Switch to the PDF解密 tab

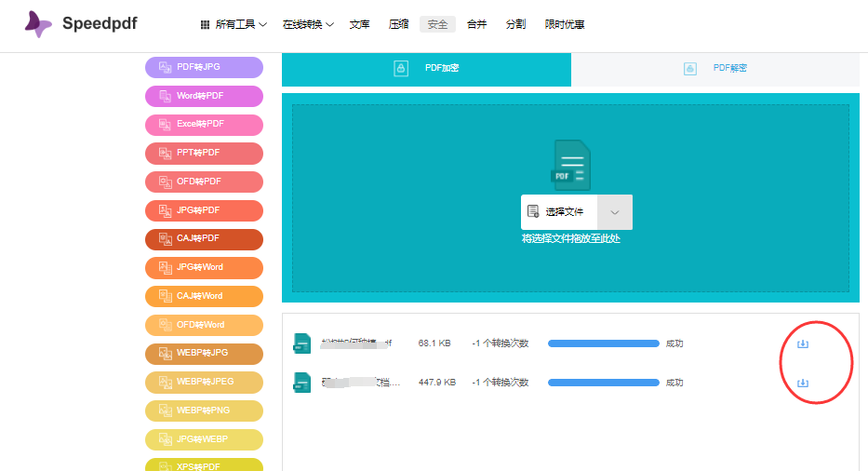[x=715, y=69]
